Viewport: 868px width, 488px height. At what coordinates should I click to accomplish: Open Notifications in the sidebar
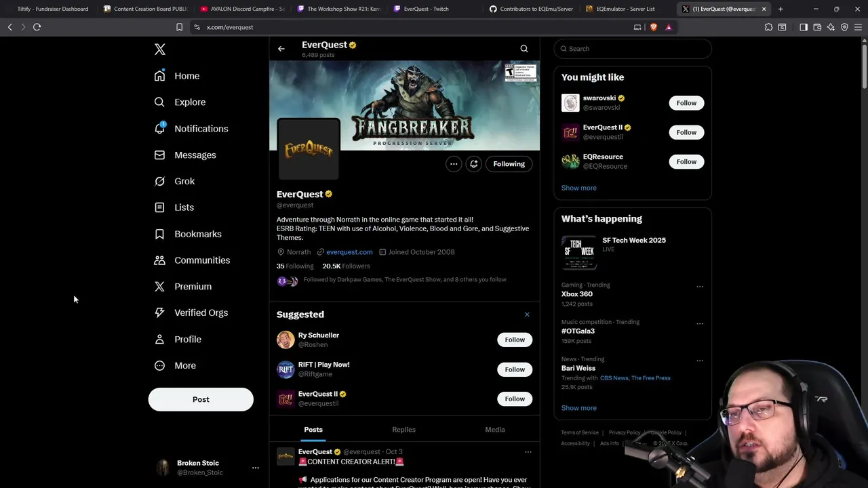tap(191, 129)
